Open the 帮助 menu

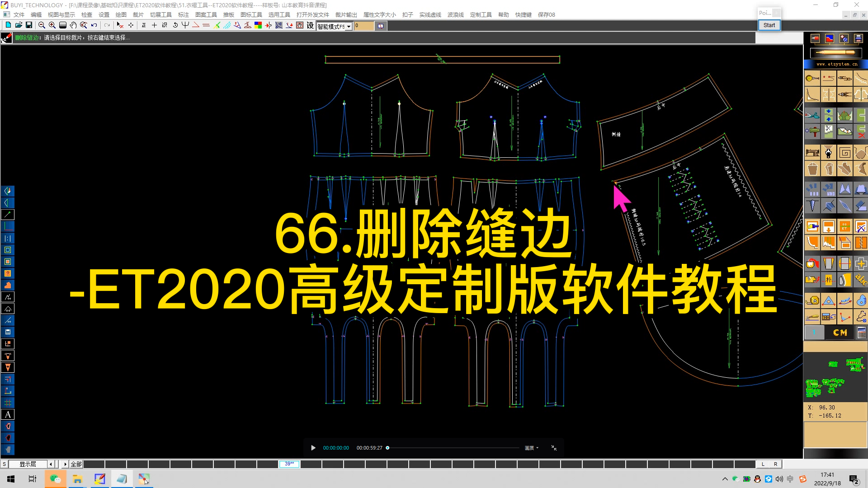point(504,14)
